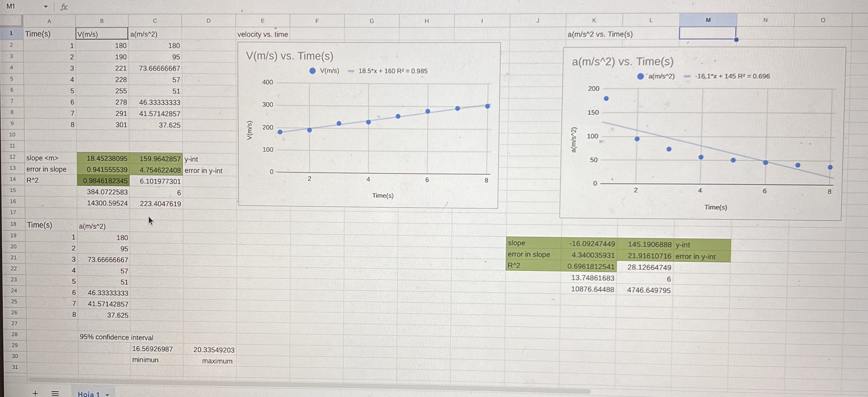Switch to the Hoja 1 sheet tab

(x=89, y=394)
